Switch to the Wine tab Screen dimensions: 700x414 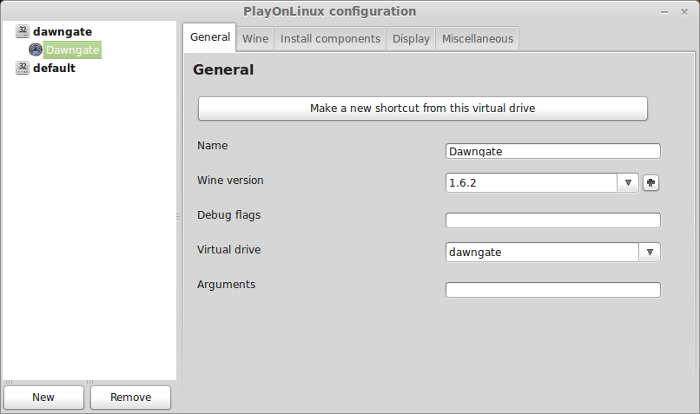pyautogui.click(x=255, y=39)
